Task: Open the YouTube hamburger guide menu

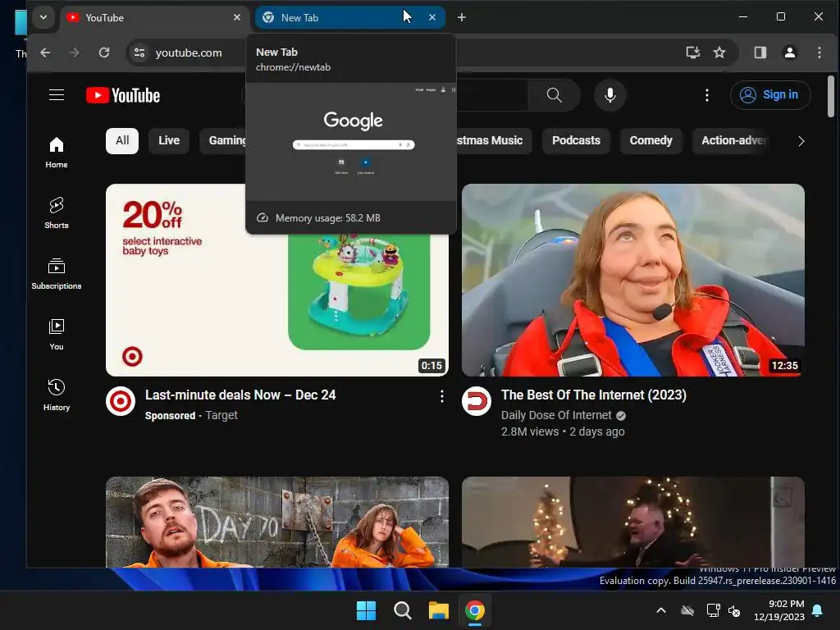Action: [x=57, y=95]
